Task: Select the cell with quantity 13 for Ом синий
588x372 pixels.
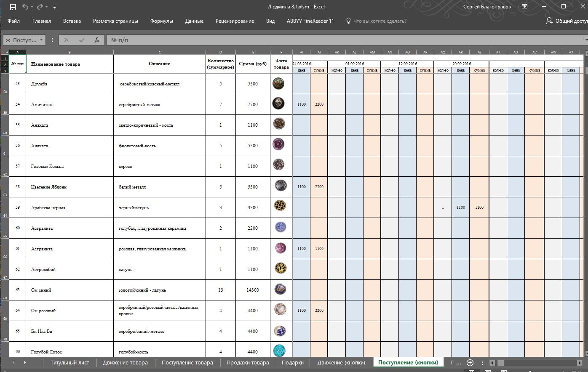Action: click(x=220, y=290)
